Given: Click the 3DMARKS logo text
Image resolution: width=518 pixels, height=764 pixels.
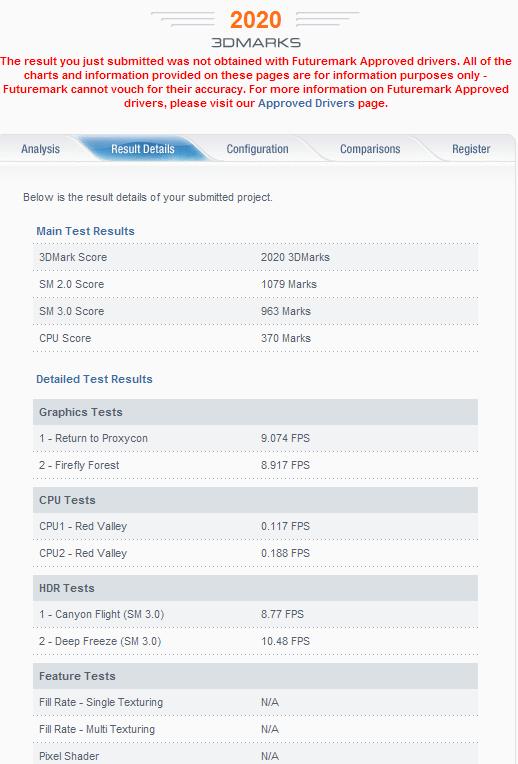Looking at the screenshot, I should pyautogui.click(x=256, y=43).
